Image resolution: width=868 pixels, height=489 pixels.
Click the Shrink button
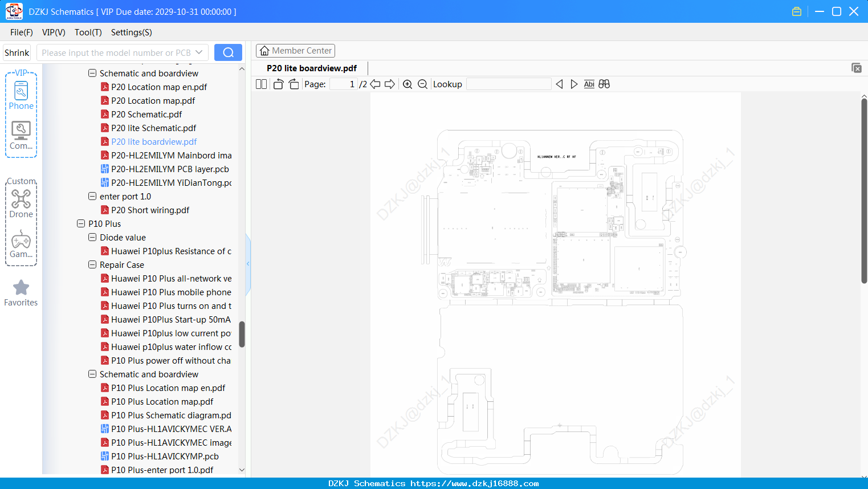click(x=17, y=52)
